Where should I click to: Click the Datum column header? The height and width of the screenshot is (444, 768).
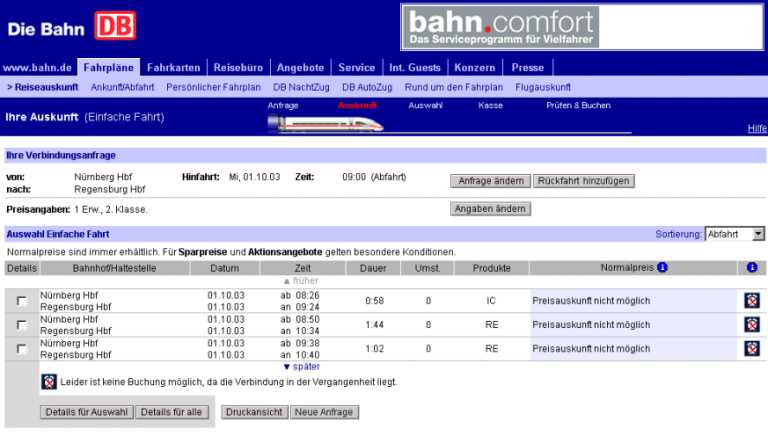[225, 268]
